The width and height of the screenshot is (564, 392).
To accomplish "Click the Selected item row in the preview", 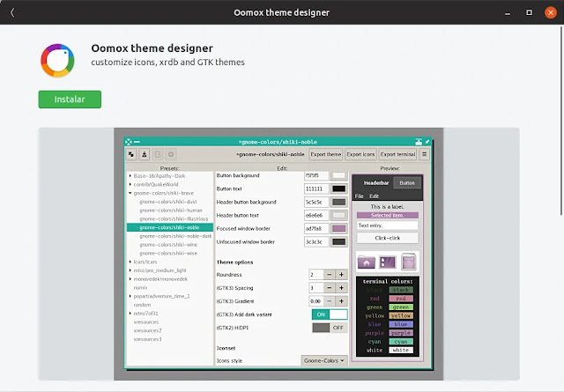I will pyautogui.click(x=388, y=216).
